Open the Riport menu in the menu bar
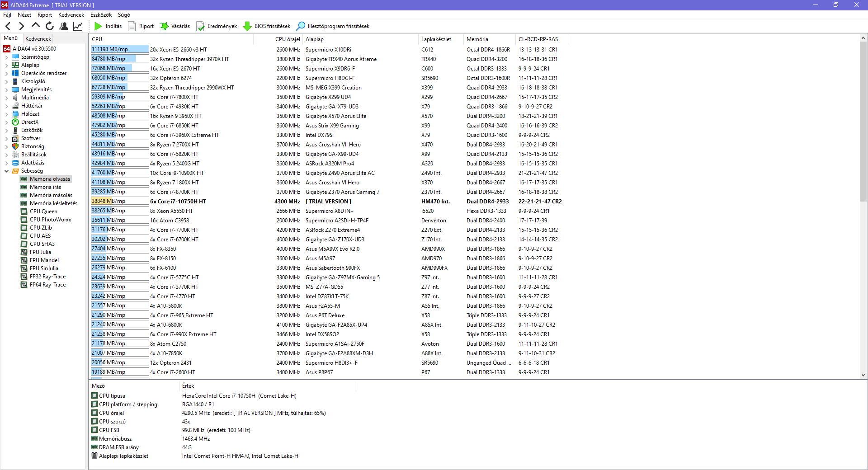Screen dimensions: 868x470 [45, 15]
